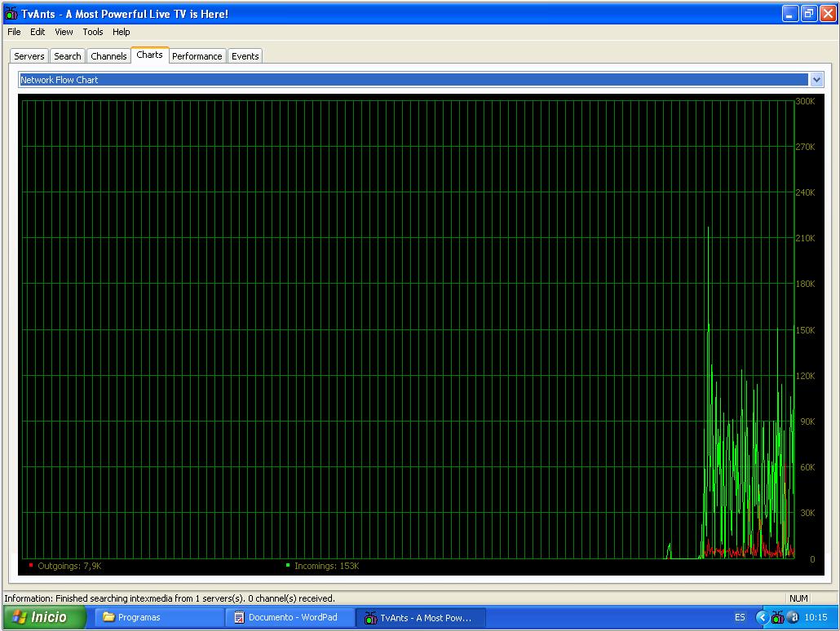Click the 240K axis label
840x631 pixels.
[805, 192]
